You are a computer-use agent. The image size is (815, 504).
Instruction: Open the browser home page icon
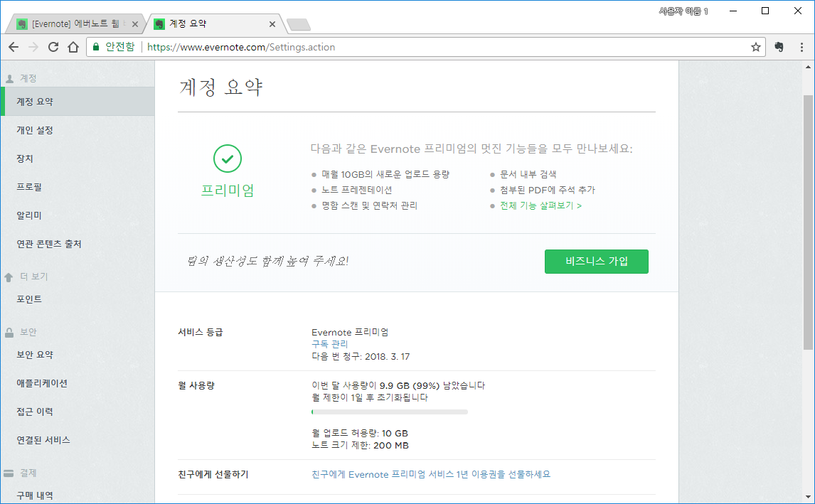click(73, 48)
